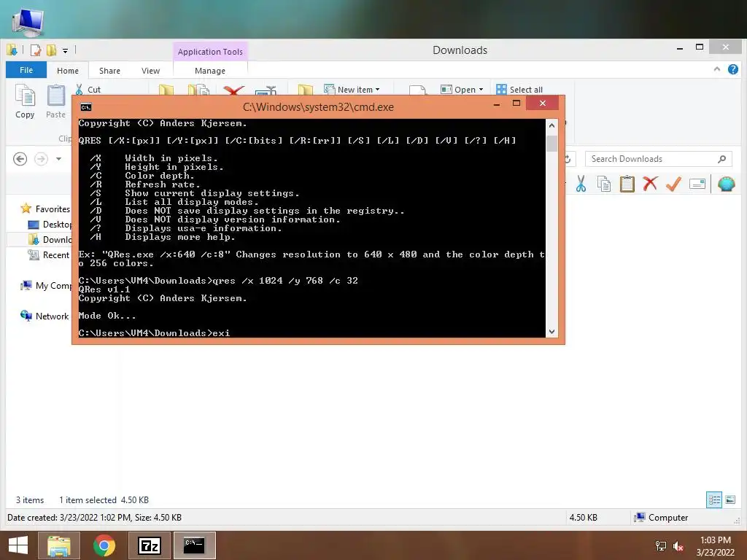Collapse the ribbon with the chevron

pos(716,69)
